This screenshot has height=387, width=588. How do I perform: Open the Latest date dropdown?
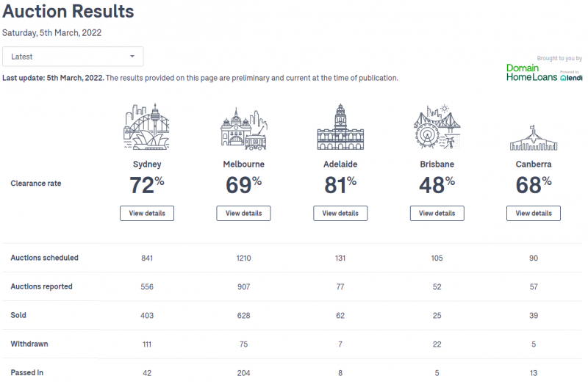[x=73, y=57]
